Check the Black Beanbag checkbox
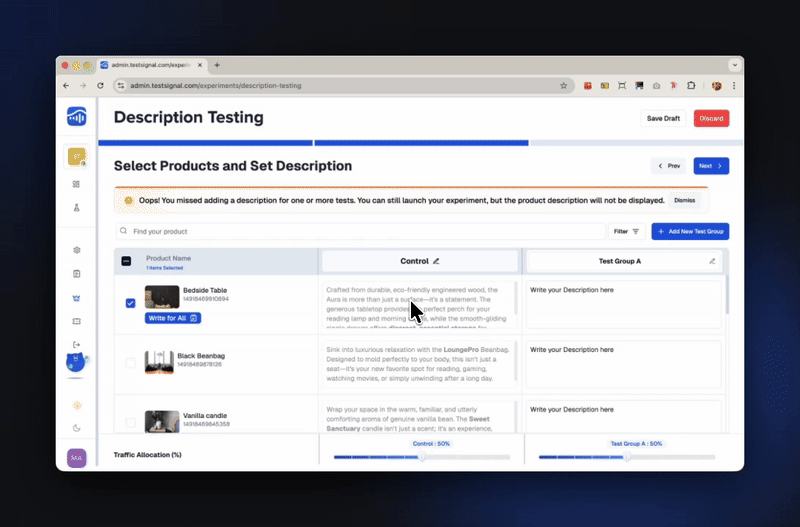Screen dimensions: 800x527 (131, 363)
